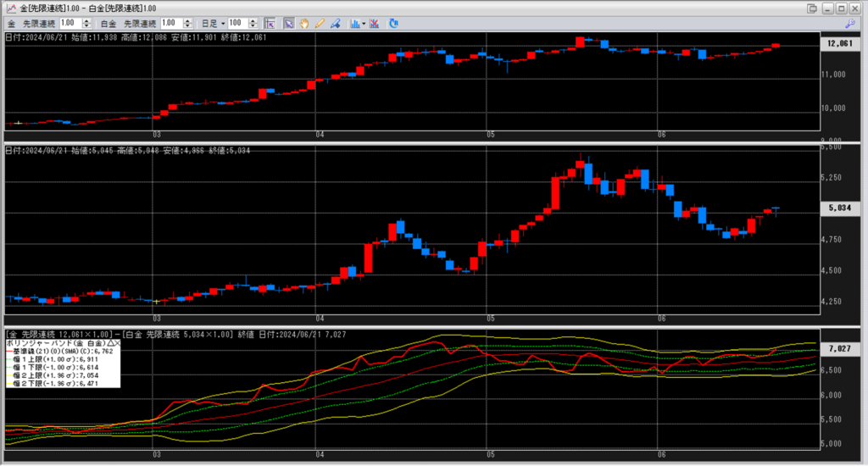This screenshot has width=868, height=466.
Task: Click the 白金 先限連続 symbol button
Action: click(141, 23)
